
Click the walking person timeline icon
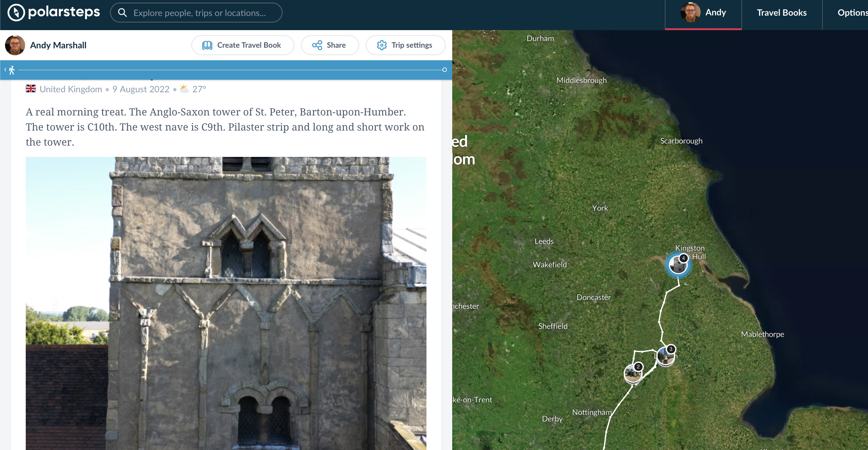12,70
